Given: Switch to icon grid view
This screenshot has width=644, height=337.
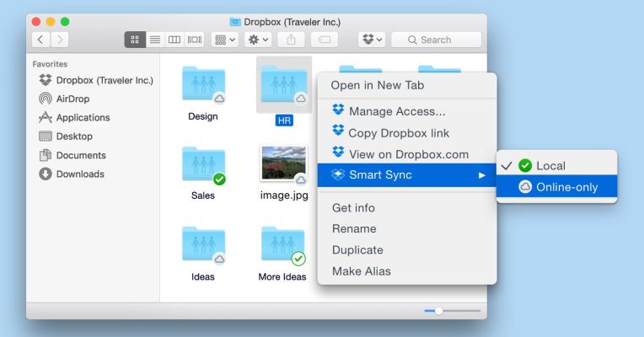Looking at the screenshot, I should [135, 40].
